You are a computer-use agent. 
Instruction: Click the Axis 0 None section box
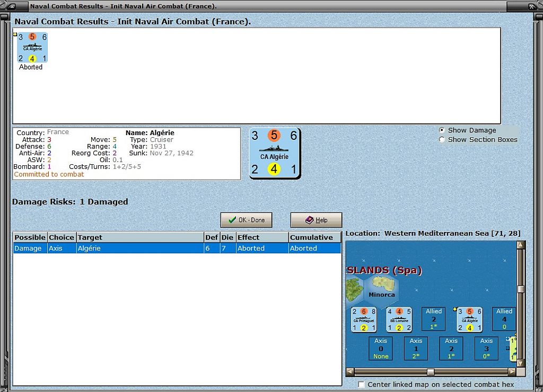click(x=381, y=349)
